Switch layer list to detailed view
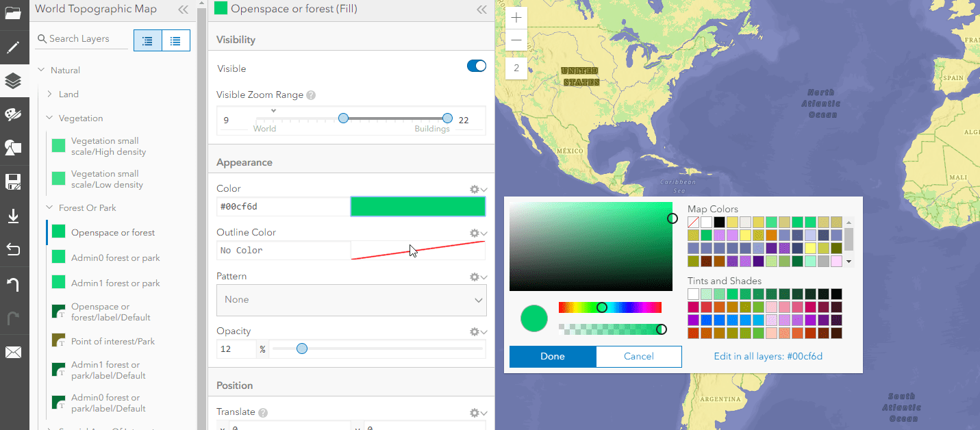 (x=176, y=39)
